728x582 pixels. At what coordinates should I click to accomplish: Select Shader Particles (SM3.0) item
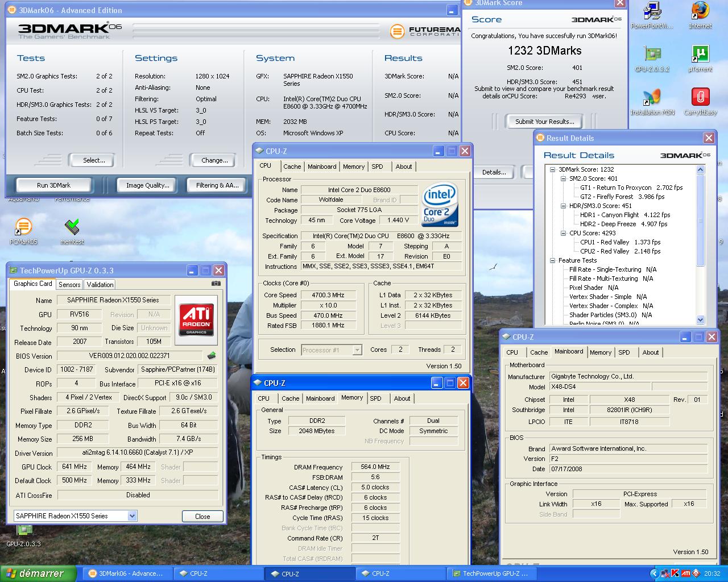(610, 315)
